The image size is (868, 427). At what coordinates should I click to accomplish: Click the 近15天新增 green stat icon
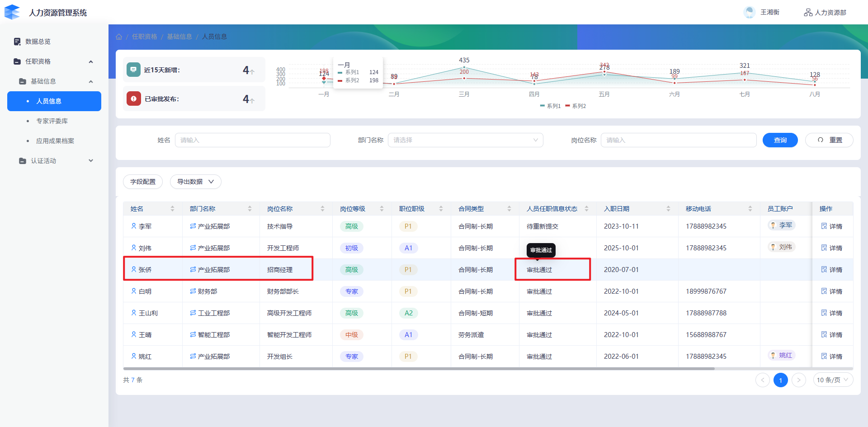pyautogui.click(x=133, y=70)
